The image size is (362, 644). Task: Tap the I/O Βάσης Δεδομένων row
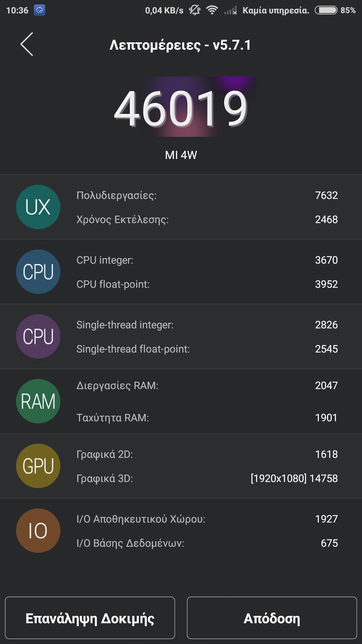(x=207, y=543)
